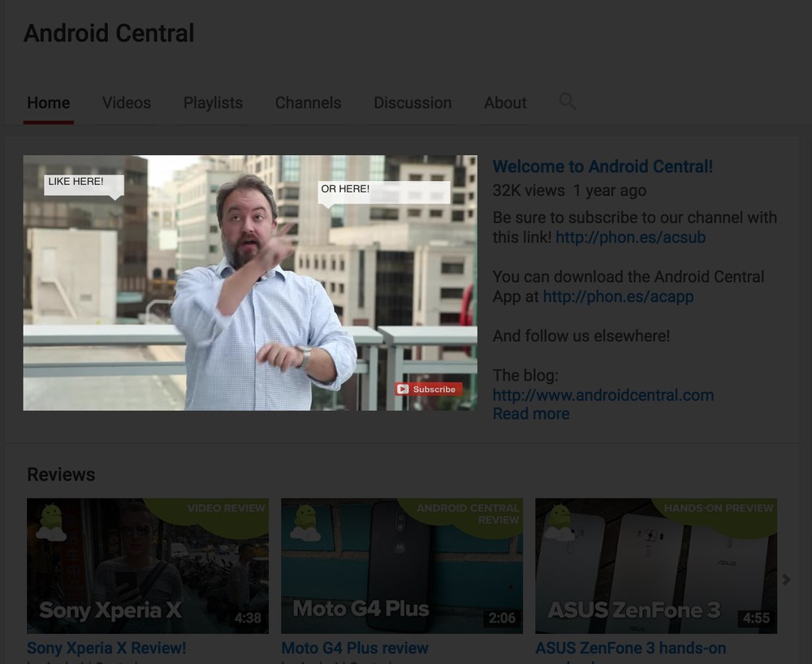
Task: Click the LIKE HERE! annotation bubble
Action: [83, 183]
